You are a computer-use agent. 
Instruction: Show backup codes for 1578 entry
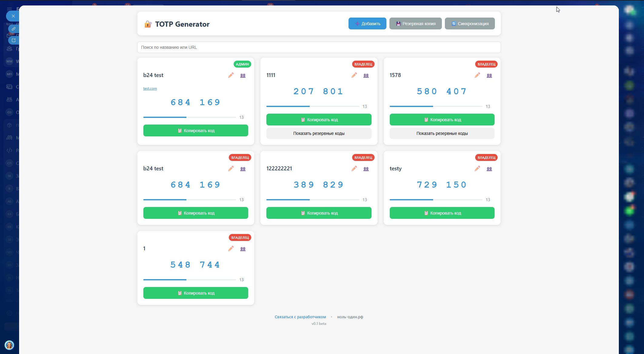[442, 133]
